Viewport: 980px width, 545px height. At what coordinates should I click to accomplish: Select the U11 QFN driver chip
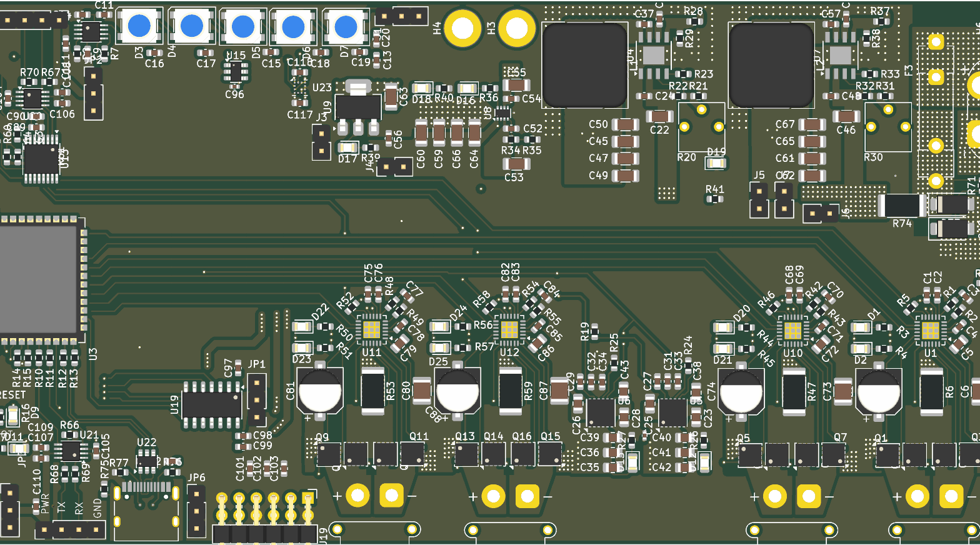[x=371, y=329]
